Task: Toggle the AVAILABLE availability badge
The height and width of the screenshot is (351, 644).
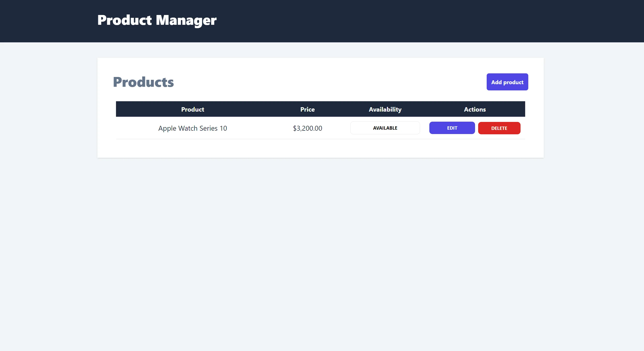Action: pos(385,128)
